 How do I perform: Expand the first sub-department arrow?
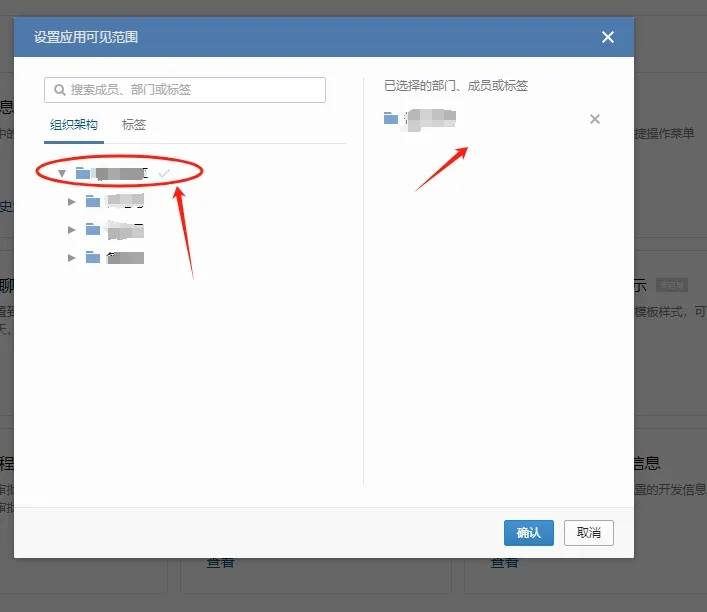tap(72, 202)
